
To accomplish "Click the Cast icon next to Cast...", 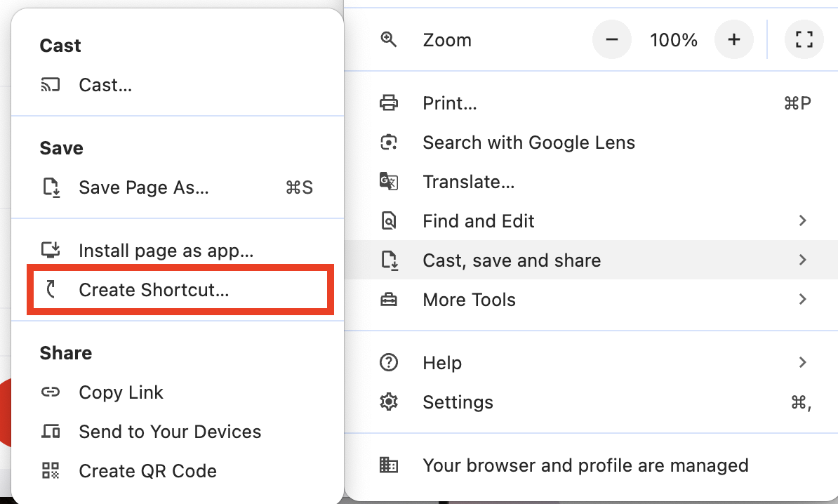I will click(51, 84).
